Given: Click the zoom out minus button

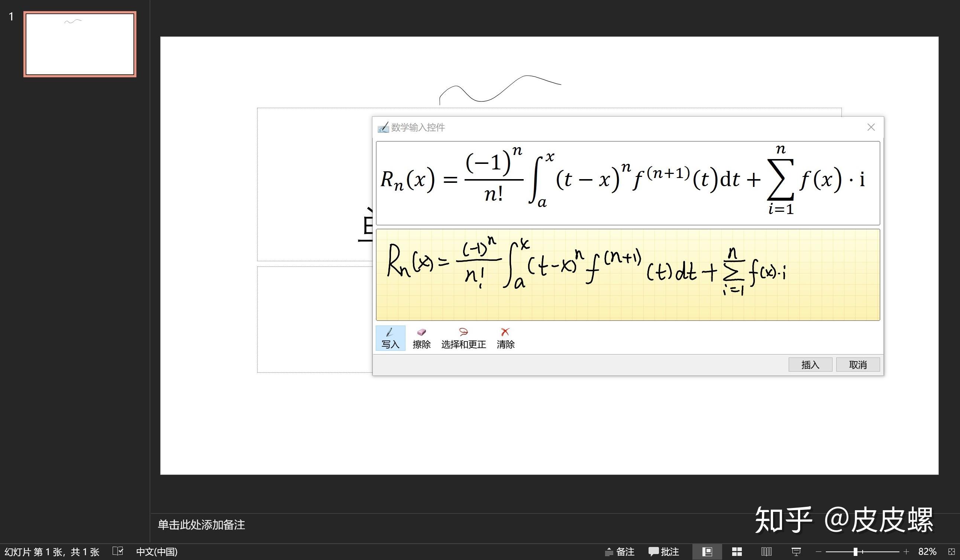Looking at the screenshot, I should pyautogui.click(x=818, y=551).
